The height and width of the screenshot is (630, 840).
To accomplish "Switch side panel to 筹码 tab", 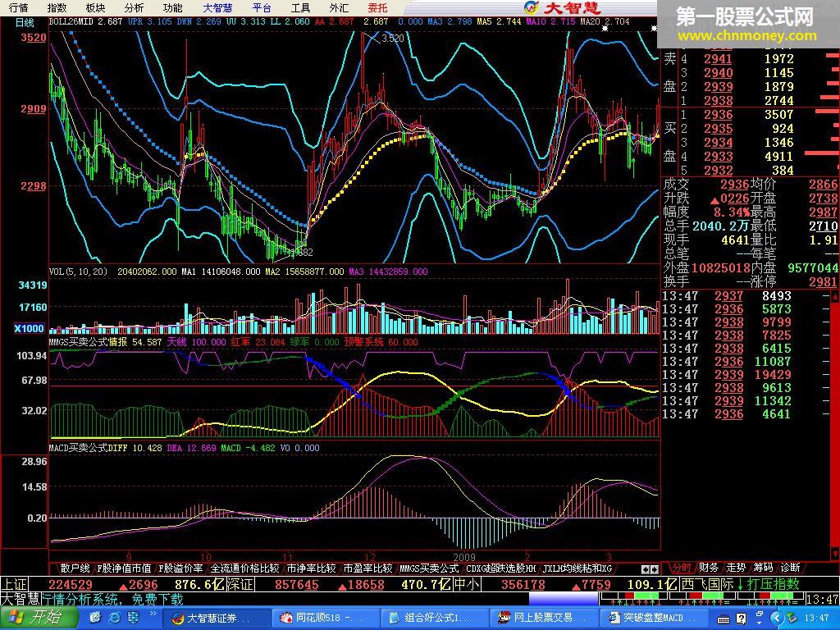I will [x=763, y=568].
